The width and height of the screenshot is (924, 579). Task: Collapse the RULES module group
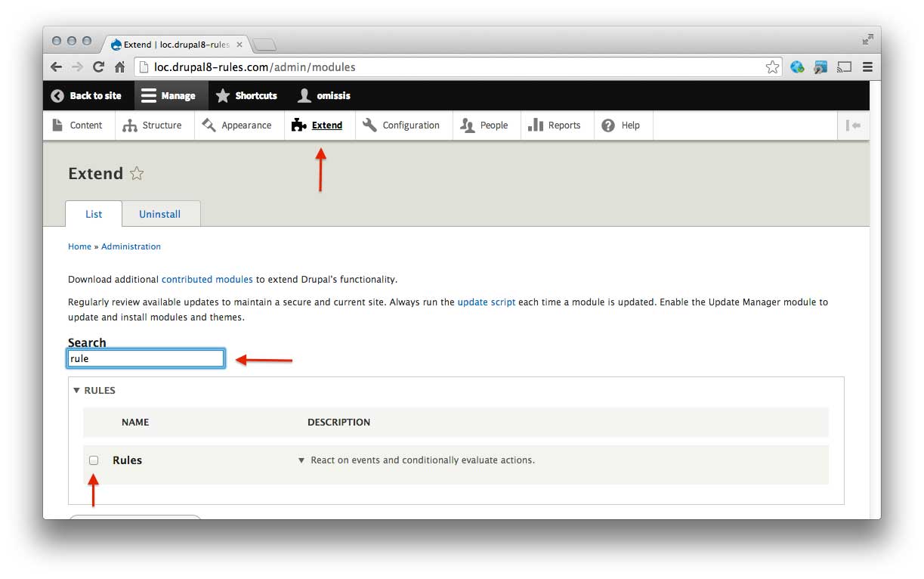coord(94,391)
